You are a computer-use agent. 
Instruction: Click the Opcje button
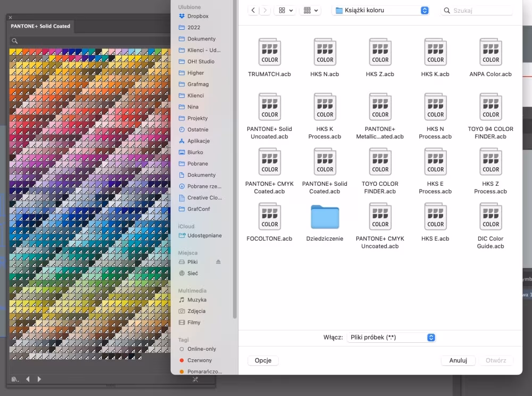[263, 360]
